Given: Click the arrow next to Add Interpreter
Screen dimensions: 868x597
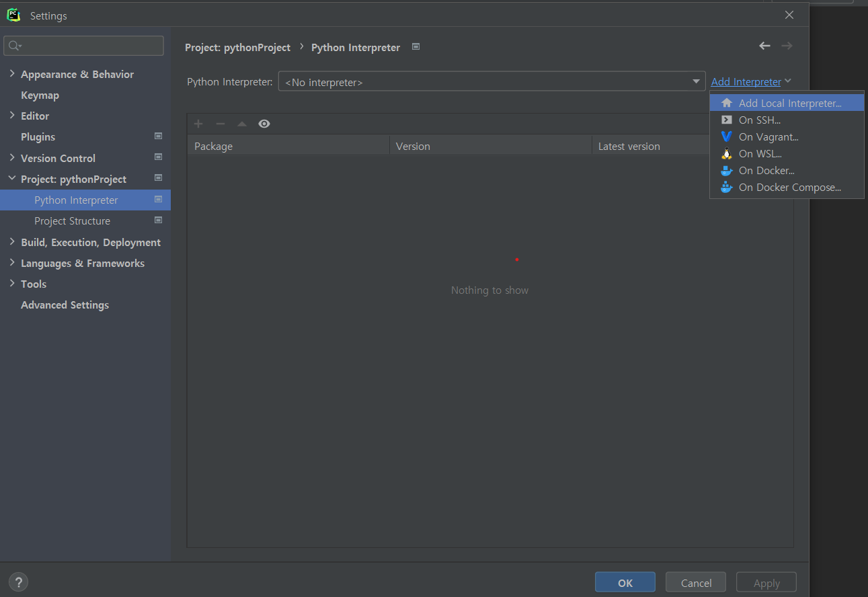Looking at the screenshot, I should pyautogui.click(x=788, y=81).
